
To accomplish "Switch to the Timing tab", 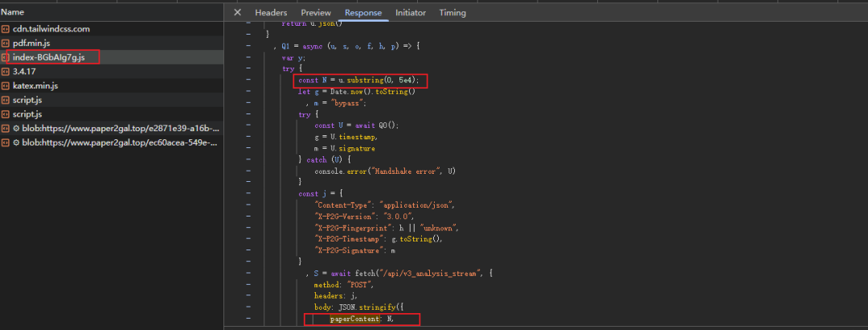I will (452, 12).
